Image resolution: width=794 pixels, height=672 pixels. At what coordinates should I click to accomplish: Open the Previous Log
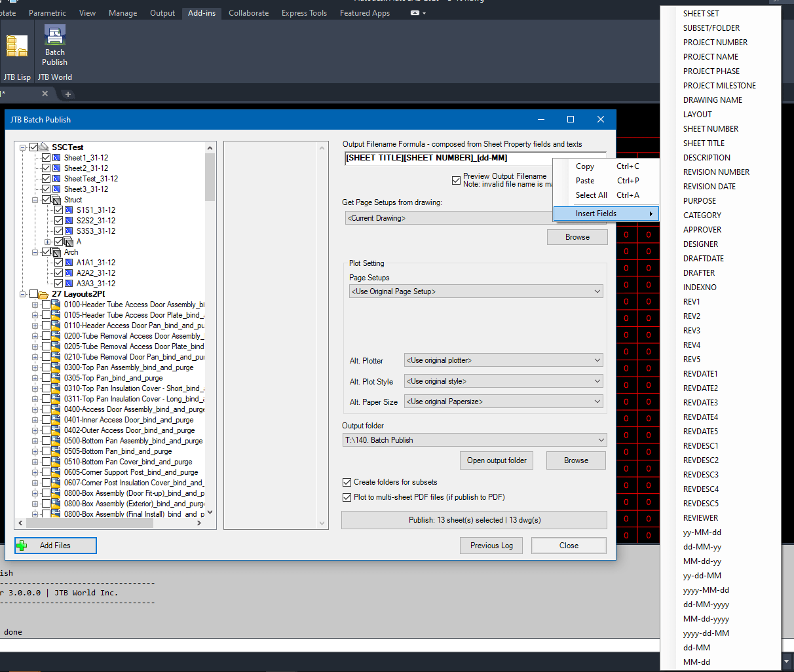[491, 546]
